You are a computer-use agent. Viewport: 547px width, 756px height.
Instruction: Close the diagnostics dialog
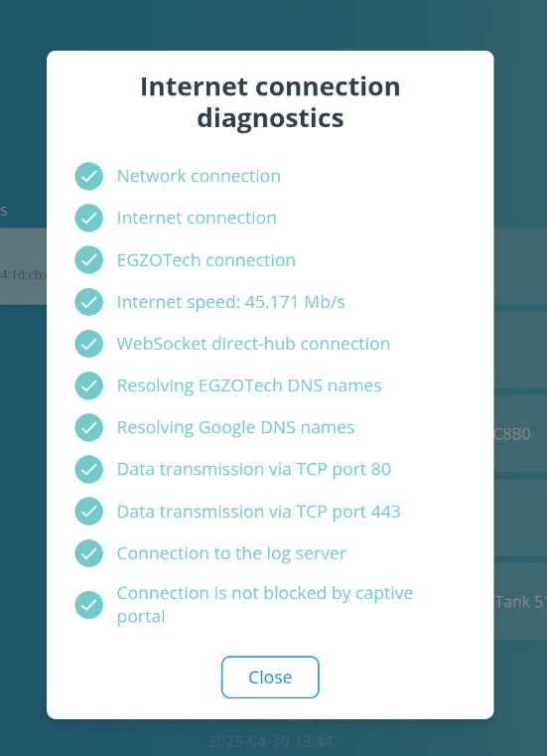coord(270,677)
